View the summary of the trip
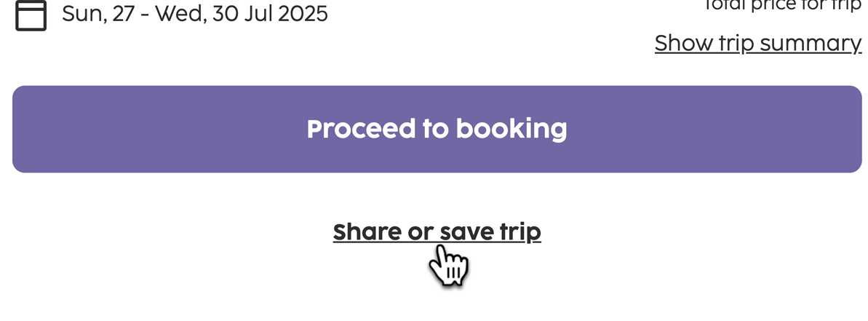 point(758,43)
